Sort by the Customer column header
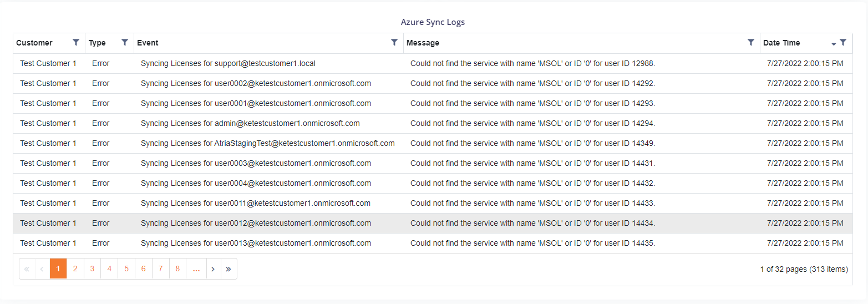The height and width of the screenshot is (304, 868). pos(34,43)
